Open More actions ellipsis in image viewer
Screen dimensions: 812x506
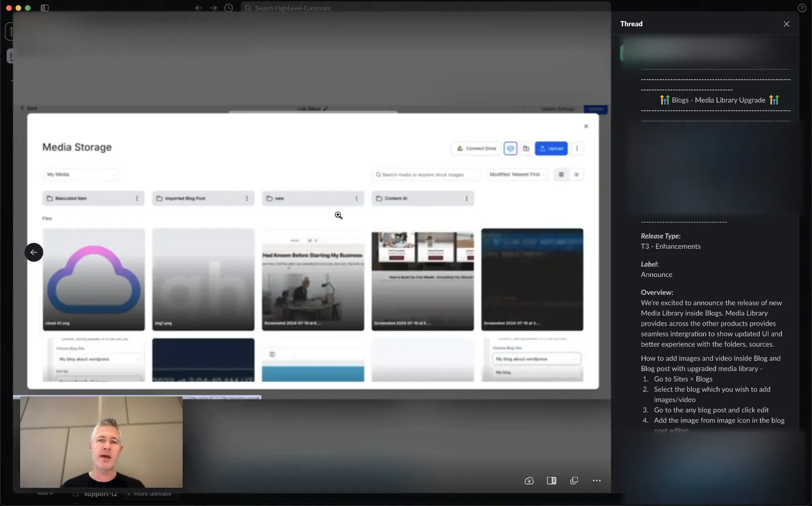[x=597, y=481]
